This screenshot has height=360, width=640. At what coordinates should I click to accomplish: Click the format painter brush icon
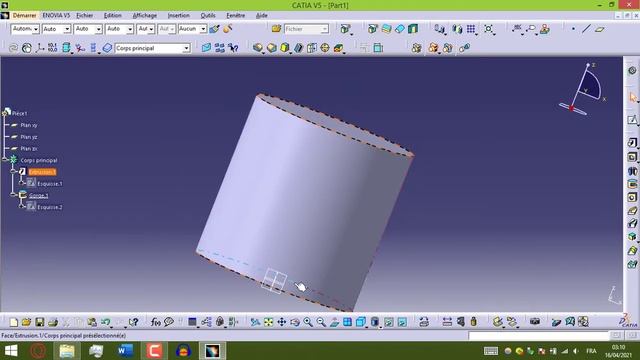click(214, 29)
